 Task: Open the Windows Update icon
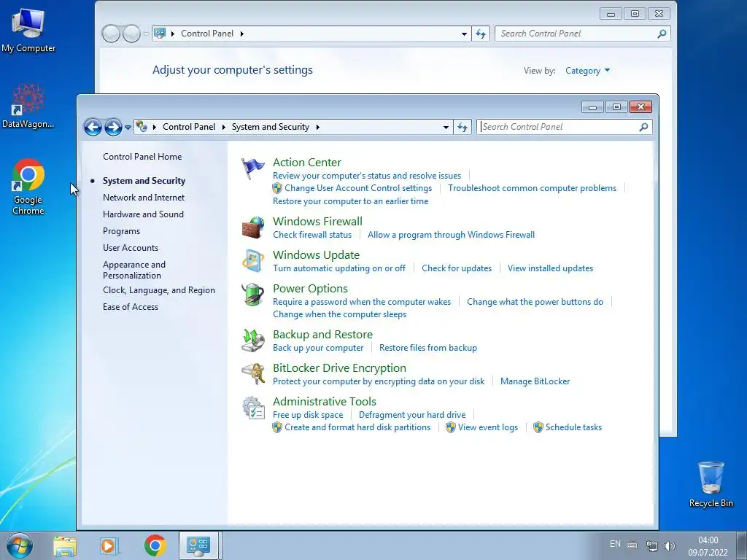point(252,261)
